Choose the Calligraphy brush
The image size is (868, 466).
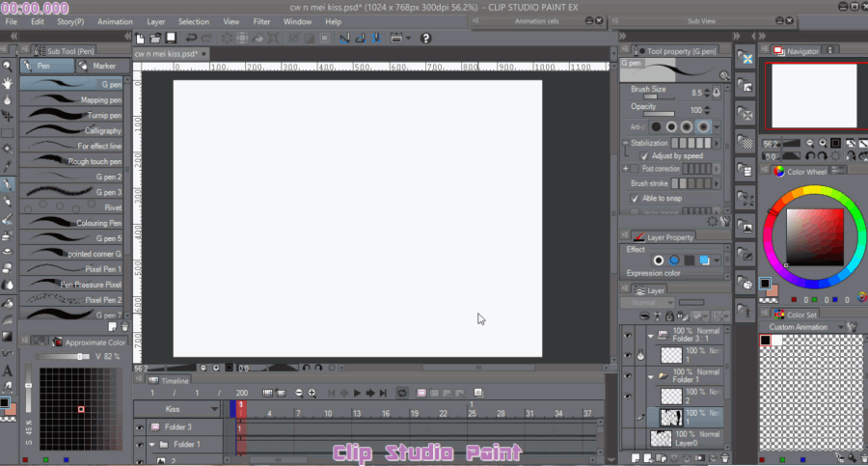point(71,131)
